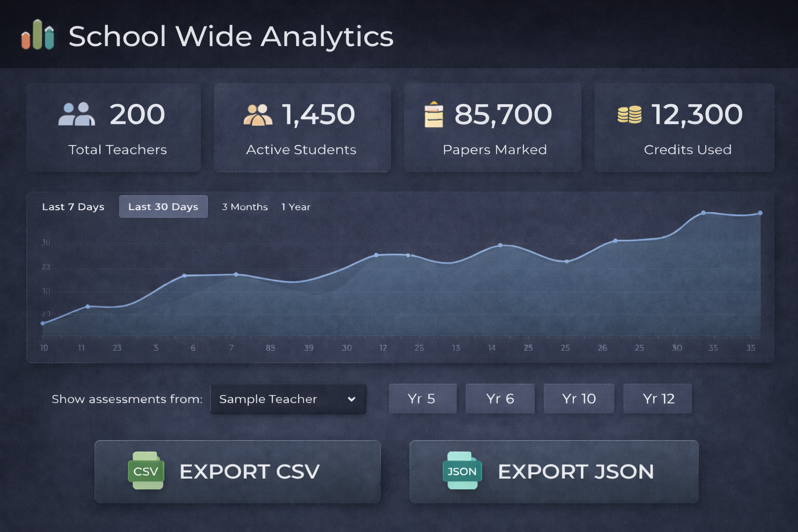Click the Active Students people icon
The width and height of the screenshot is (798, 532).
pos(258,115)
